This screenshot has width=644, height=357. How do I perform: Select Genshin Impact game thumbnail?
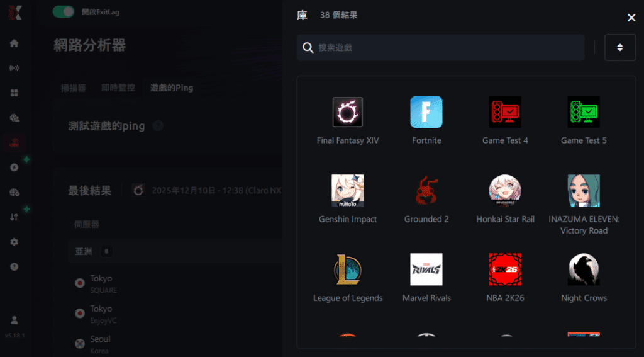tap(347, 190)
